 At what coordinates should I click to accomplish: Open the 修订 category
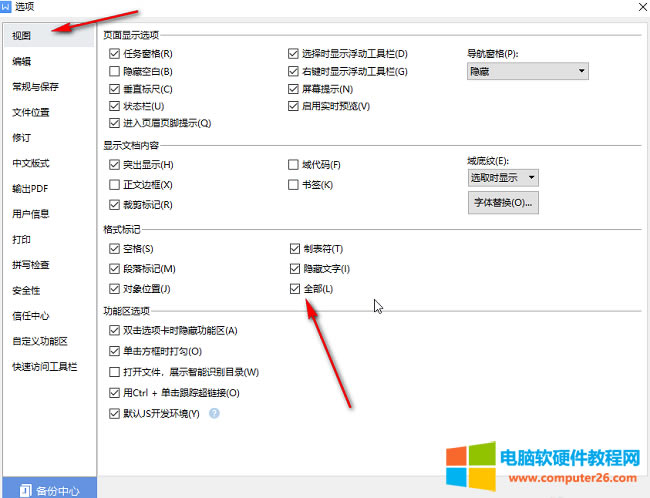22,138
